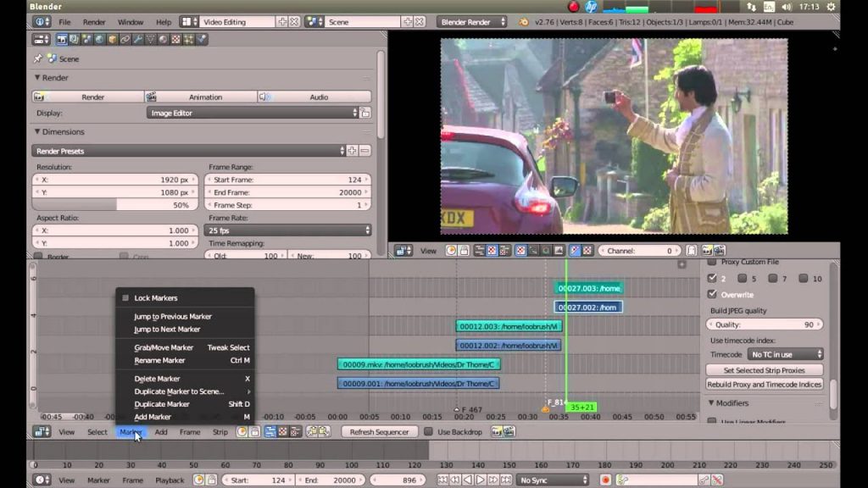
Task: Click the Quality 90 slider field
Action: click(x=765, y=324)
